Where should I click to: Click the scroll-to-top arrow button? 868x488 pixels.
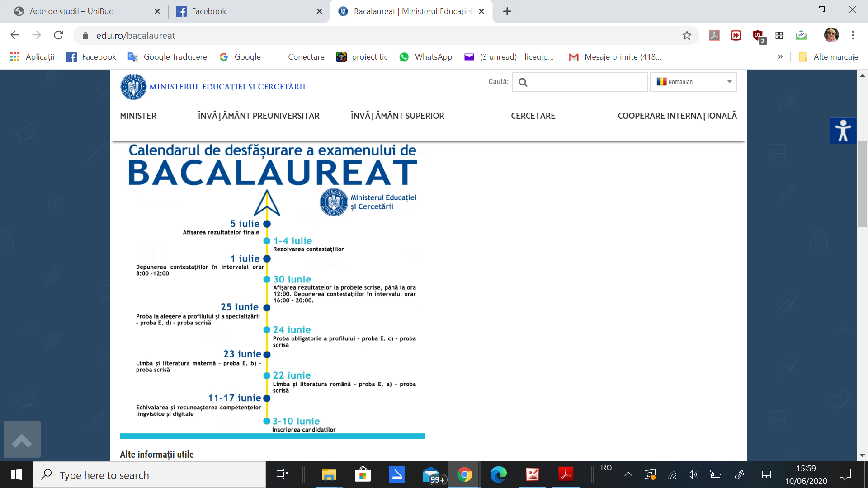click(22, 440)
